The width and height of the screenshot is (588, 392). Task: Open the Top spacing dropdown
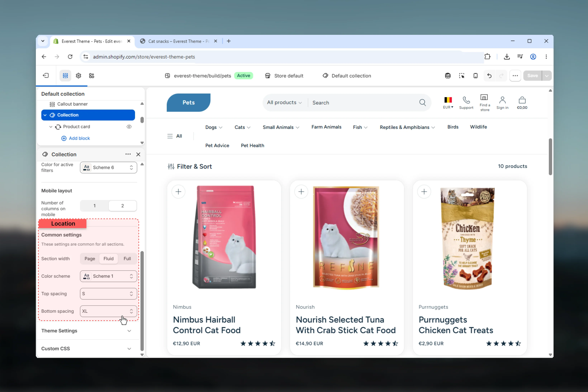click(x=108, y=294)
